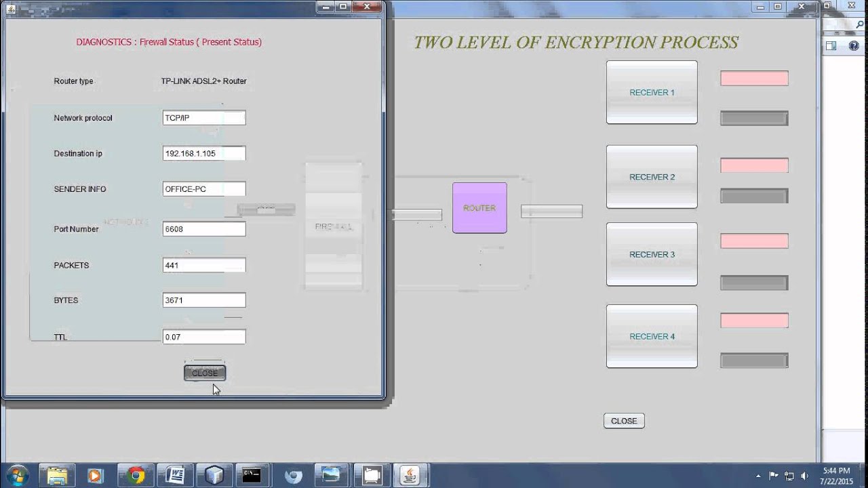Launch the media player taskbar icon
Image resolution: width=868 pixels, height=488 pixels.
95,475
